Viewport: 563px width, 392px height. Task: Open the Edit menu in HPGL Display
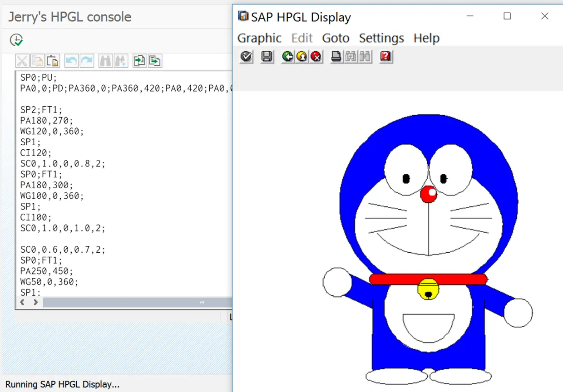pos(302,38)
